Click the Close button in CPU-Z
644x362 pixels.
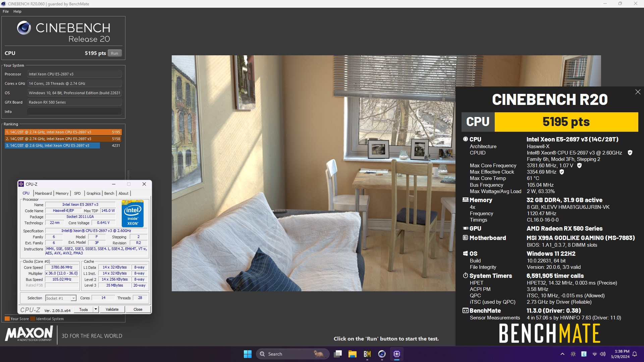(x=138, y=309)
